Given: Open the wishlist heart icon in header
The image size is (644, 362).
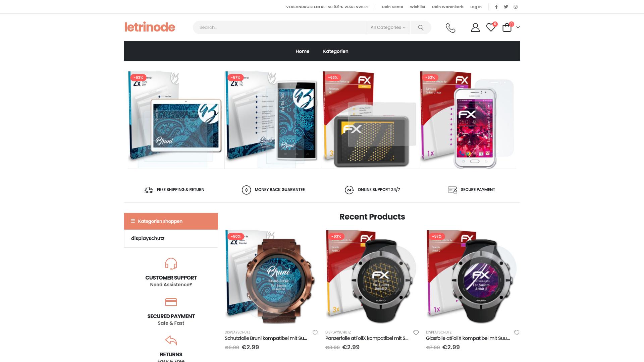Looking at the screenshot, I should (491, 27).
